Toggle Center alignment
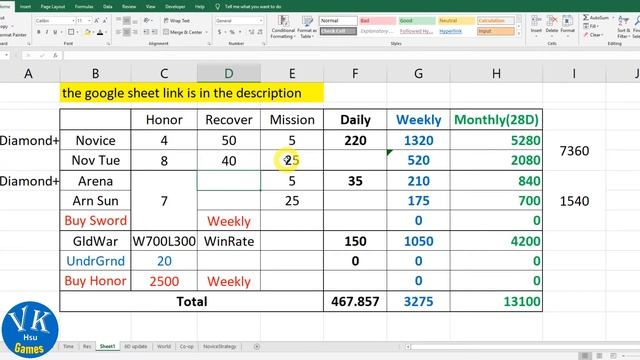 coord(127,32)
